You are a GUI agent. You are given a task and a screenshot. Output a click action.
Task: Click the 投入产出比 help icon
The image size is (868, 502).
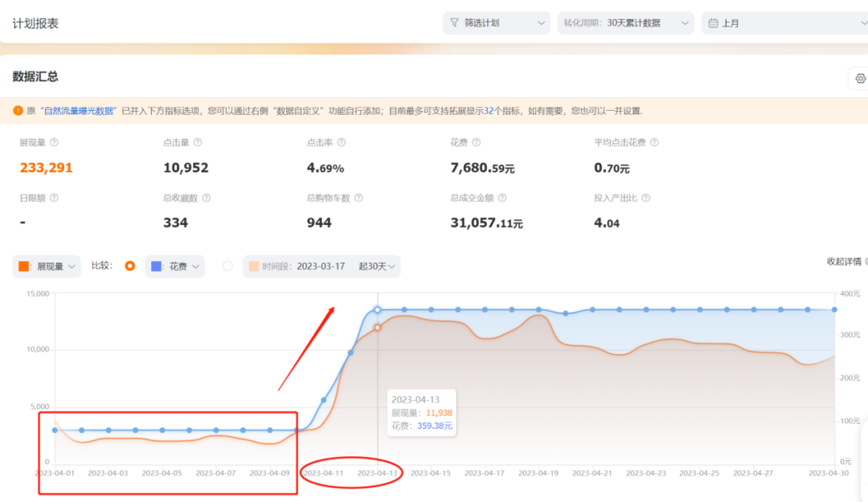pos(645,198)
